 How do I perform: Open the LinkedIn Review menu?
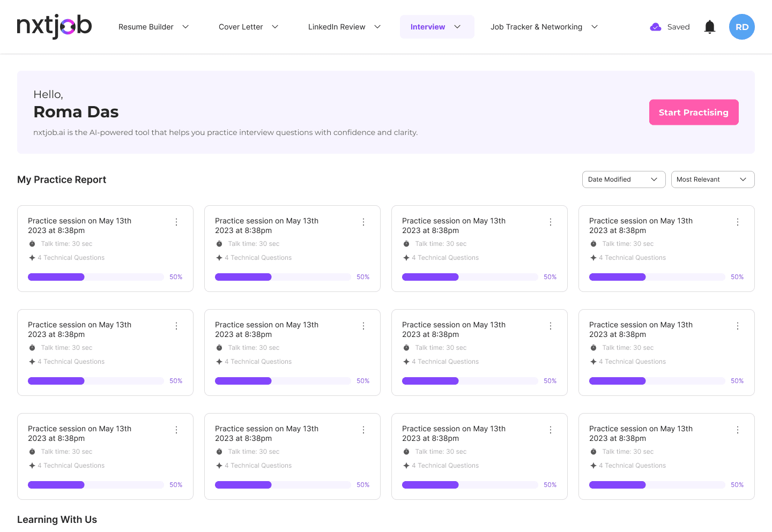(344, 27)
